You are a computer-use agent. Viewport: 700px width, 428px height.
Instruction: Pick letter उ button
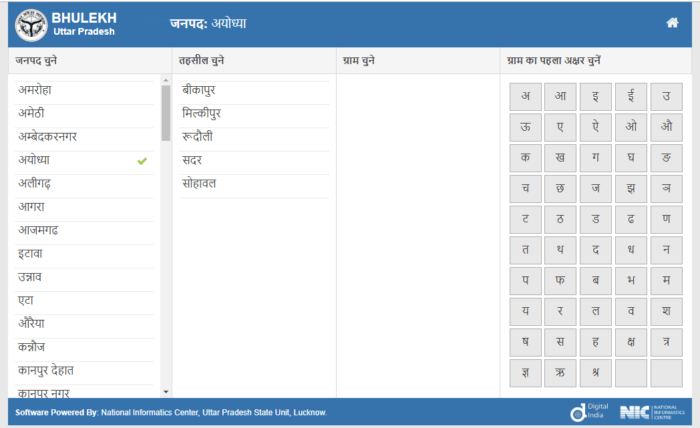pyautogui.click(x=666, y=96)
